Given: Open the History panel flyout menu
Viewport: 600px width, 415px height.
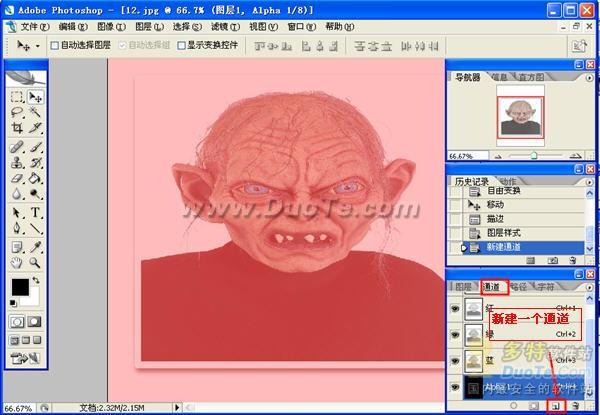Looking at the screenshot, I should [x=589, y=182].
